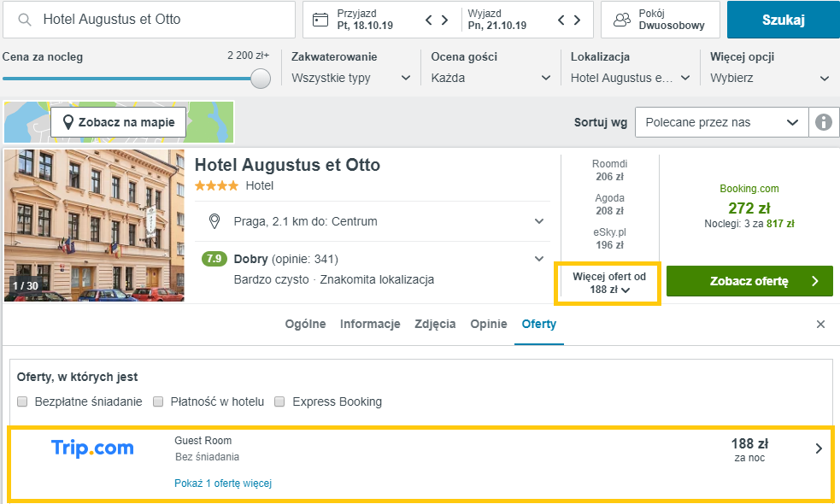Advance the Przyjazd date with the right arrow
Screen dimensions: 840x504
coord(443,19)
